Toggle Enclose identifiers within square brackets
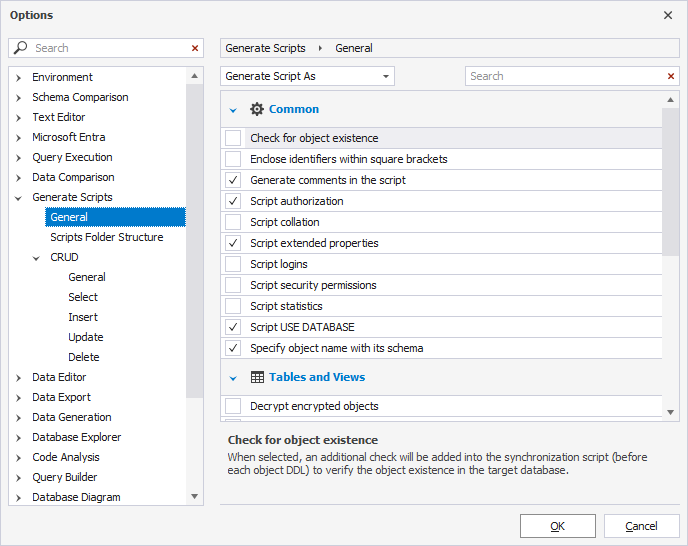The image size is (688, 546). (x=233, y=159)
